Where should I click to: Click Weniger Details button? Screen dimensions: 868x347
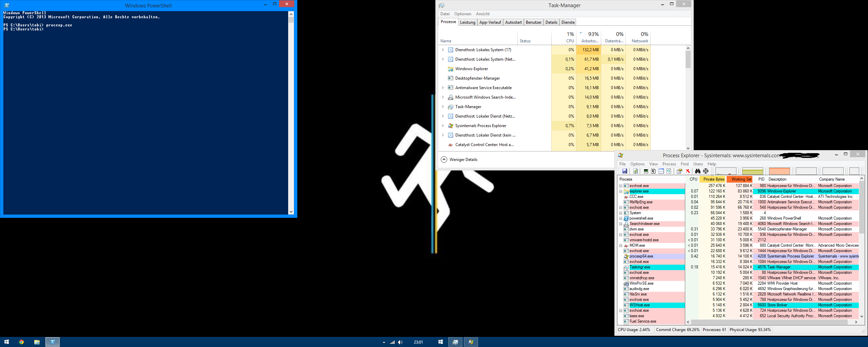(x=459, y=160)
